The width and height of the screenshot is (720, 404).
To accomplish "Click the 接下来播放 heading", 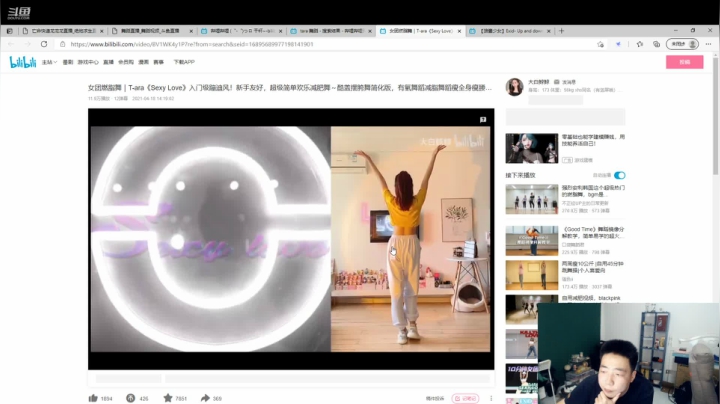I will 520,175.
